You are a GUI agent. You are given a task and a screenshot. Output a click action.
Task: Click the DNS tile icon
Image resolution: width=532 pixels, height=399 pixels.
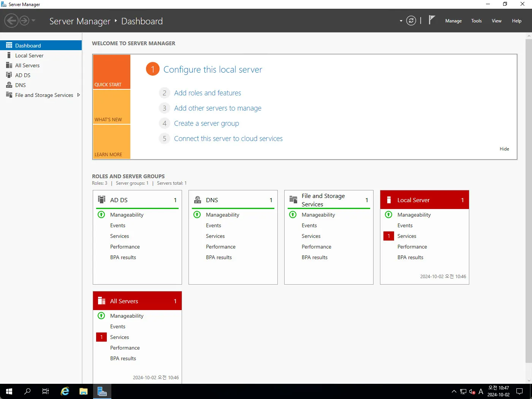click(198, 200)
